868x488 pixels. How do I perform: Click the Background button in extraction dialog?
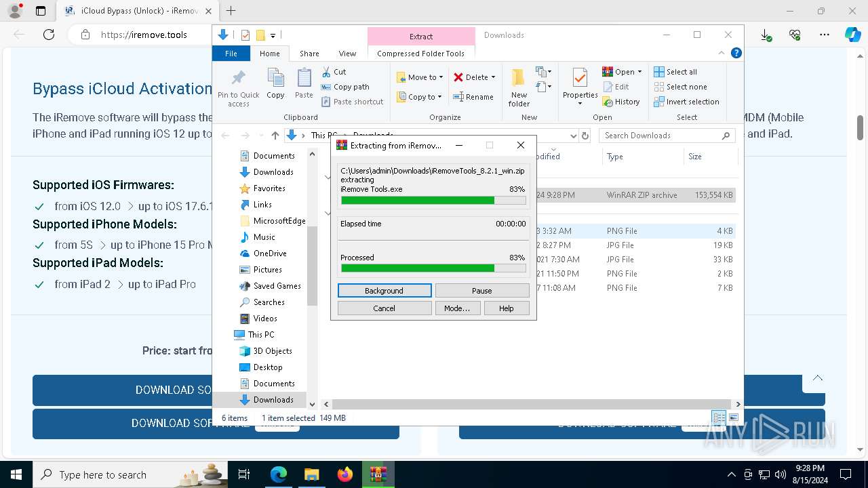[x=384, y=291]
